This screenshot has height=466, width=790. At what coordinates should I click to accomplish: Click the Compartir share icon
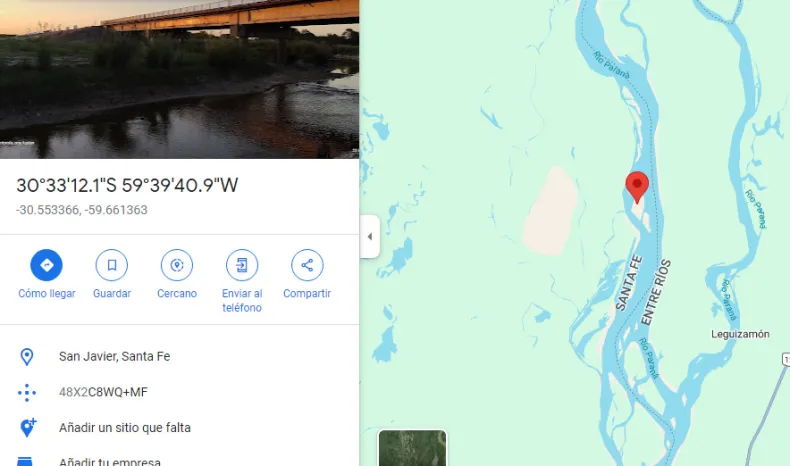point(307,265)
